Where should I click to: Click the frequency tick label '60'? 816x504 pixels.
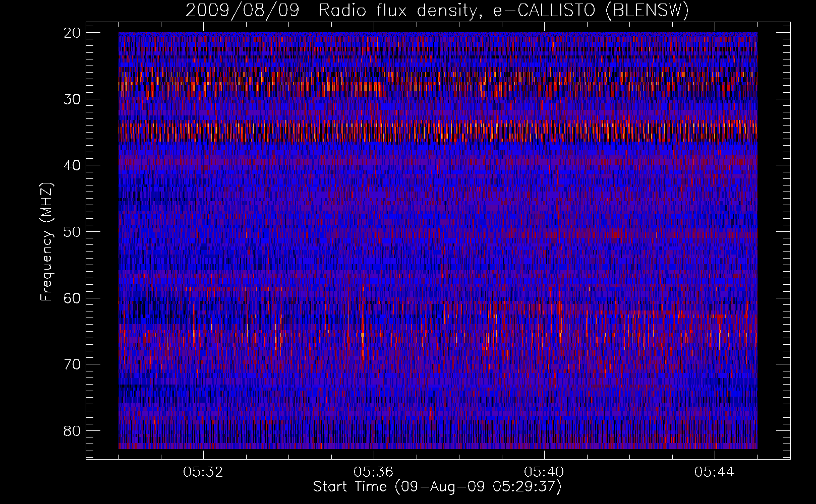(x=72, y=298)
